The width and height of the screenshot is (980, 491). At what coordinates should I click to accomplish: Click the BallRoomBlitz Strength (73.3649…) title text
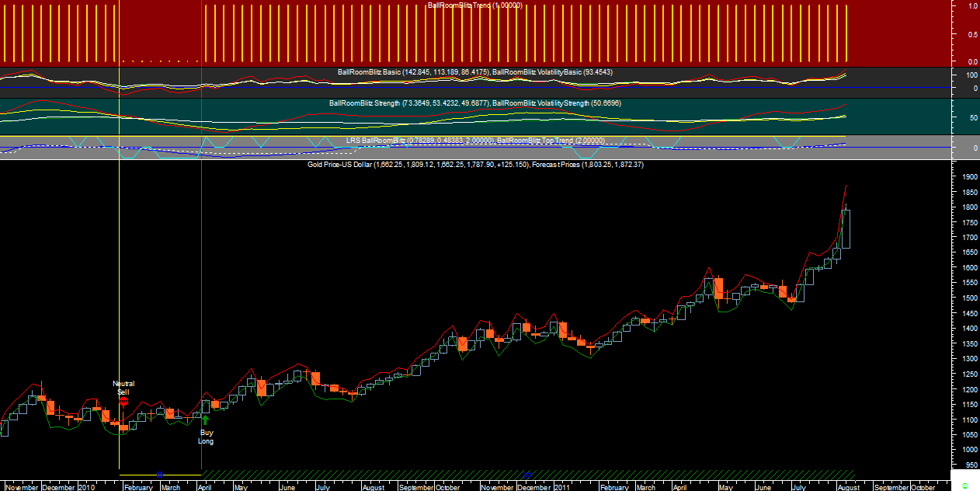pos(409,103)
